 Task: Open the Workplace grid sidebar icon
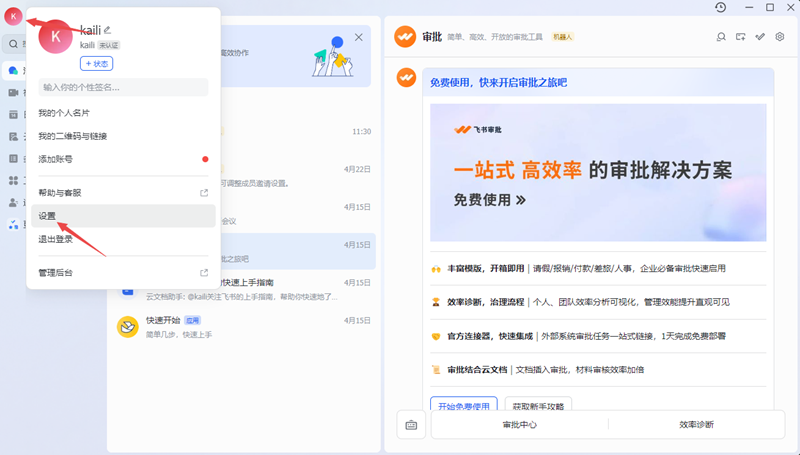(x=13, y=181)
